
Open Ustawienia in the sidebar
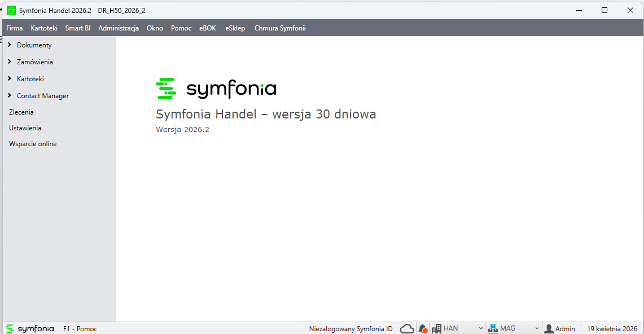(25, 128)
